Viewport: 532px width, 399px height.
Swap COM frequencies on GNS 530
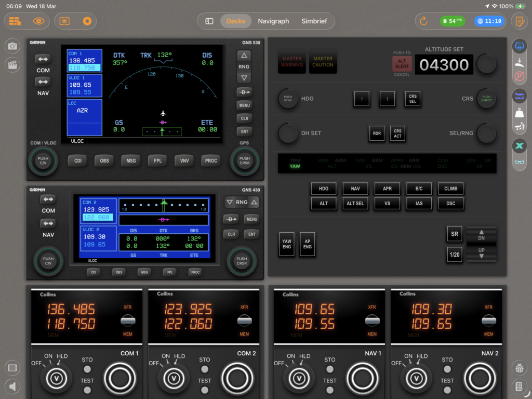[43, 59]
